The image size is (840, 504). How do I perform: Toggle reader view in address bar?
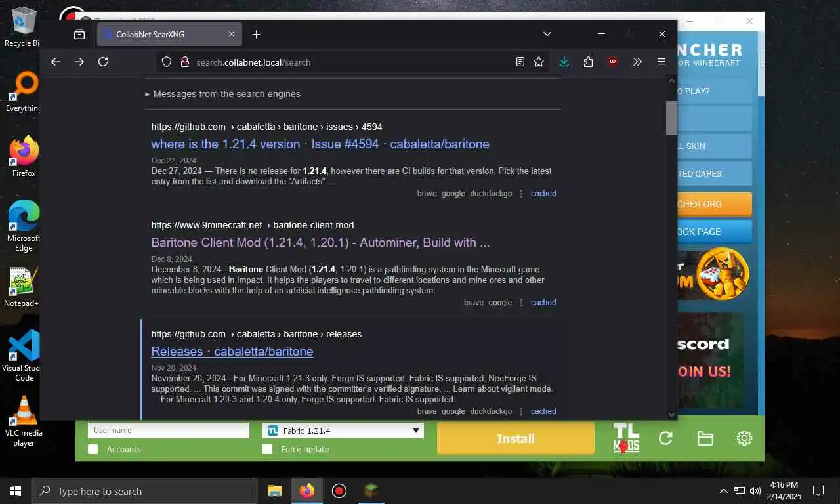(520, 62)
